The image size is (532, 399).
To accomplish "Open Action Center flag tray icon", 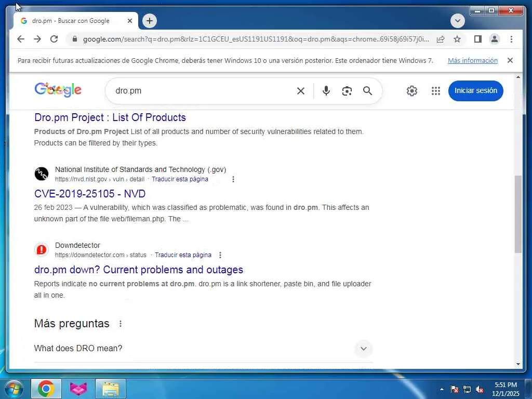I will (x=454, y=390).
